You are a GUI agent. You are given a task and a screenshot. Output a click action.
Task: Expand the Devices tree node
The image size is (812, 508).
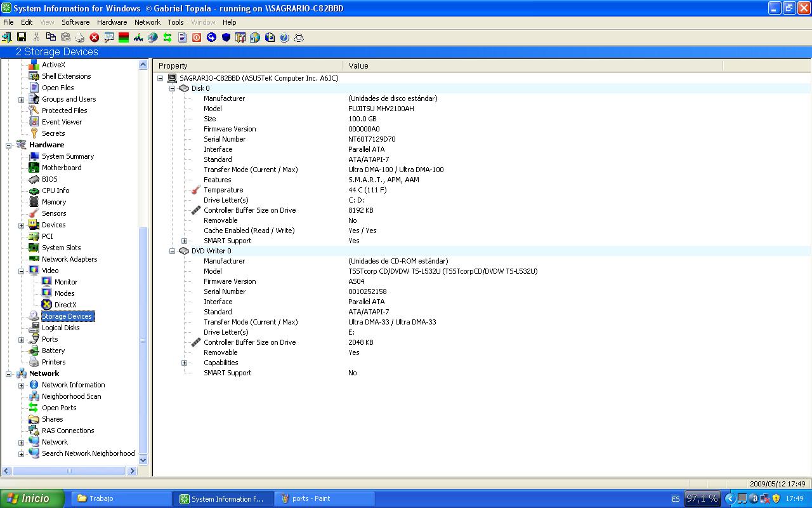21,225
